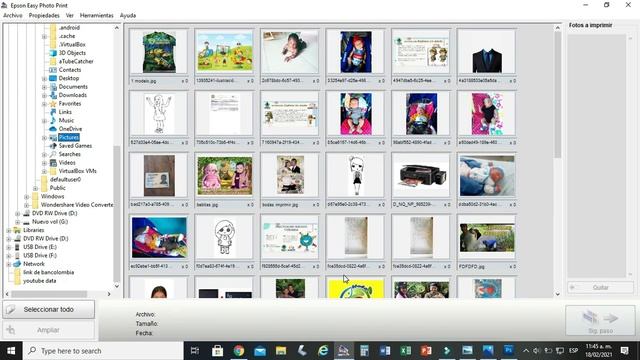Click the Libraries icon in the tree
The image size is (640, 360).
[x=17, y=230]
